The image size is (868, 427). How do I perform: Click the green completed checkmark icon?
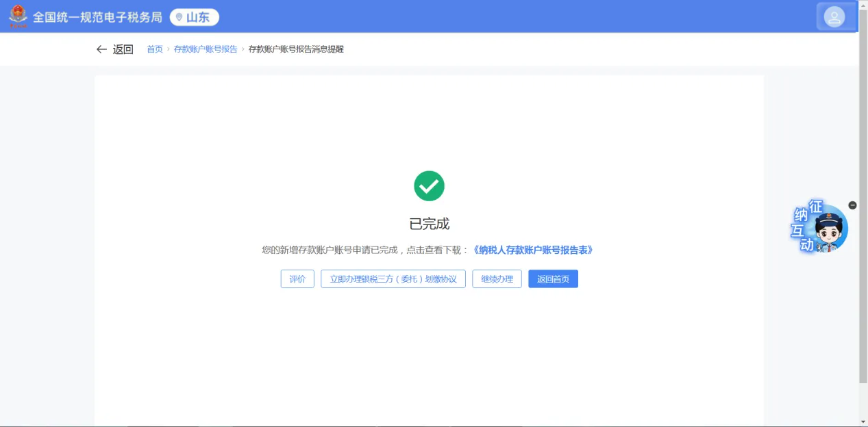pos(429,185)
